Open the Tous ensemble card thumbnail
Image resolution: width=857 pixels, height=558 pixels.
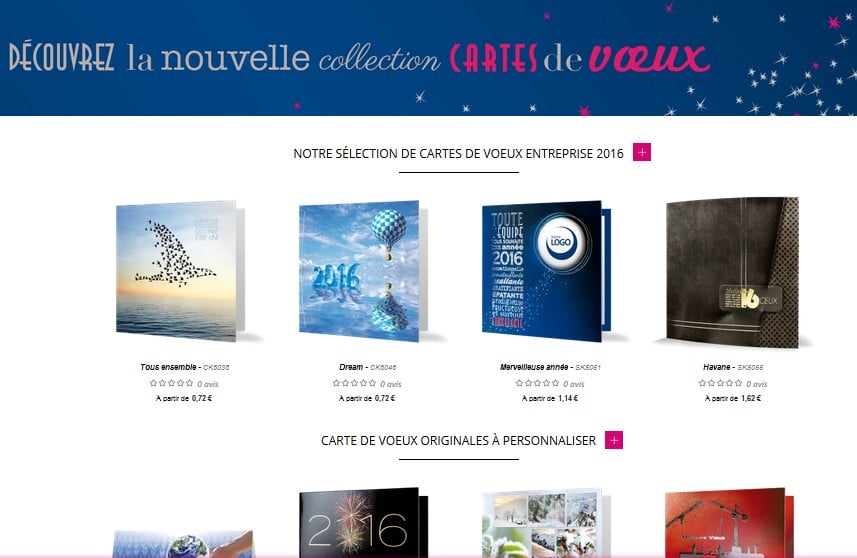click(180, 271)
